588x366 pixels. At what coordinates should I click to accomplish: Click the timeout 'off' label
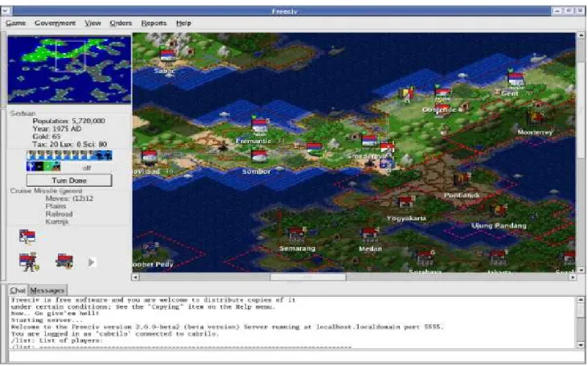point(87,168)
